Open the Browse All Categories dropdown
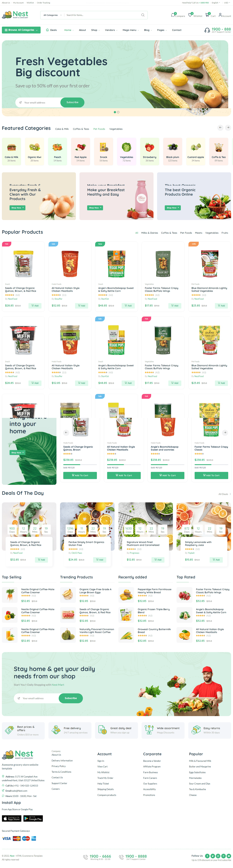This screenshot has width=233, height=868. pyautogui.click(x=21, y=30)
